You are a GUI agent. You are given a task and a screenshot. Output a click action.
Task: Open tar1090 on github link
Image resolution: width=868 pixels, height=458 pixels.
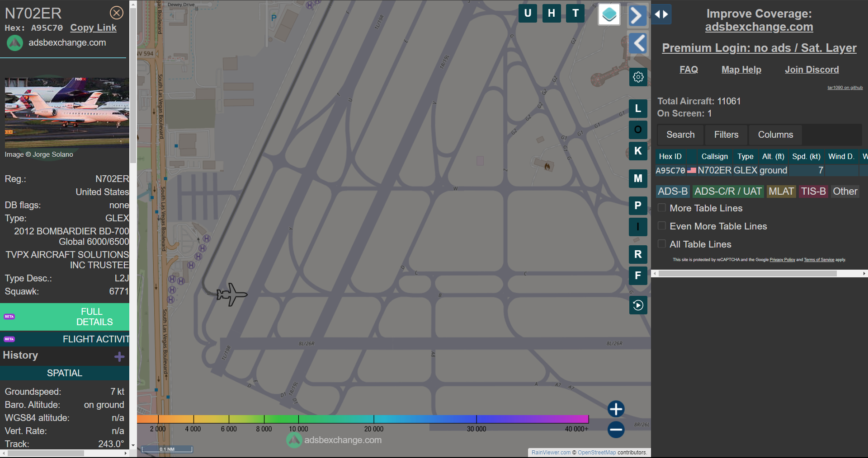[845, 88]
